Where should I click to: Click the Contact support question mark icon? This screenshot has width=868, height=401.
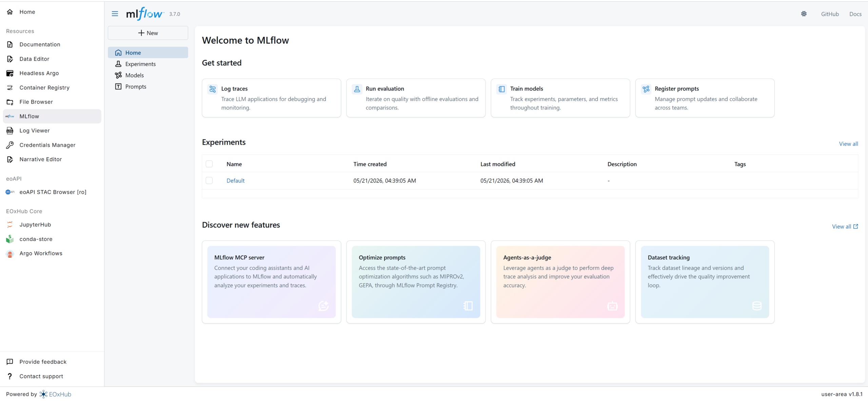(10, 376)
